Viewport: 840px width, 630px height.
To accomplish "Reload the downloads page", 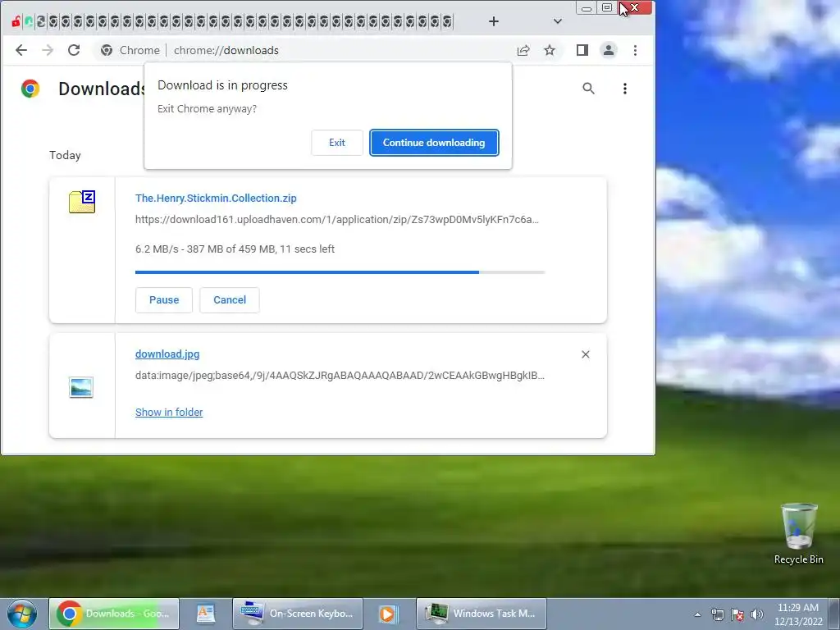I will click(x=74, y=50).
